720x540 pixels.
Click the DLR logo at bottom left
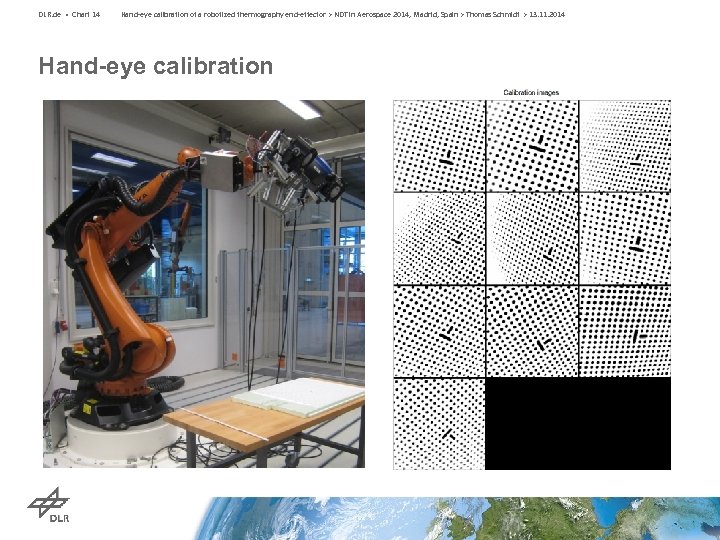tap(48, 505)
